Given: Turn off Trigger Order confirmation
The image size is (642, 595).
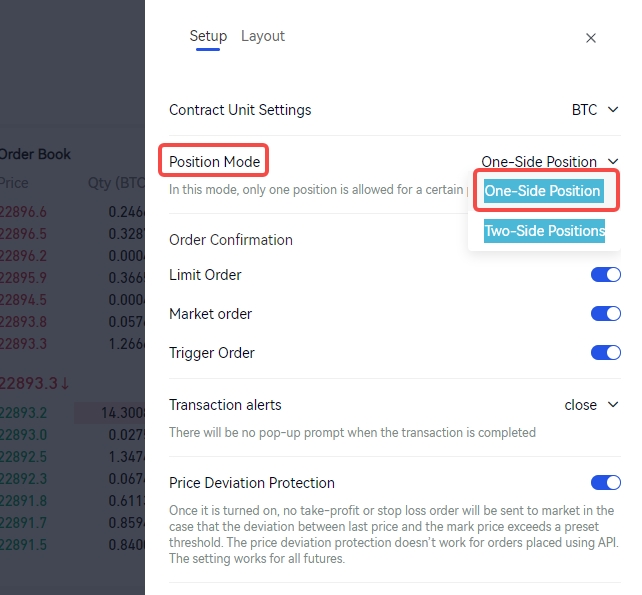Looking at the screenshot, I should (606, 353).
